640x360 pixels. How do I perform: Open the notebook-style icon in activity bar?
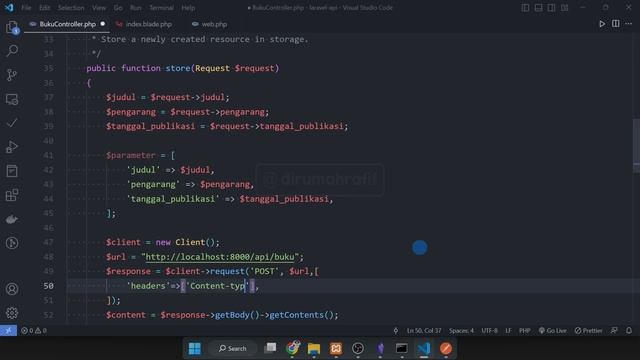[12, 171]
